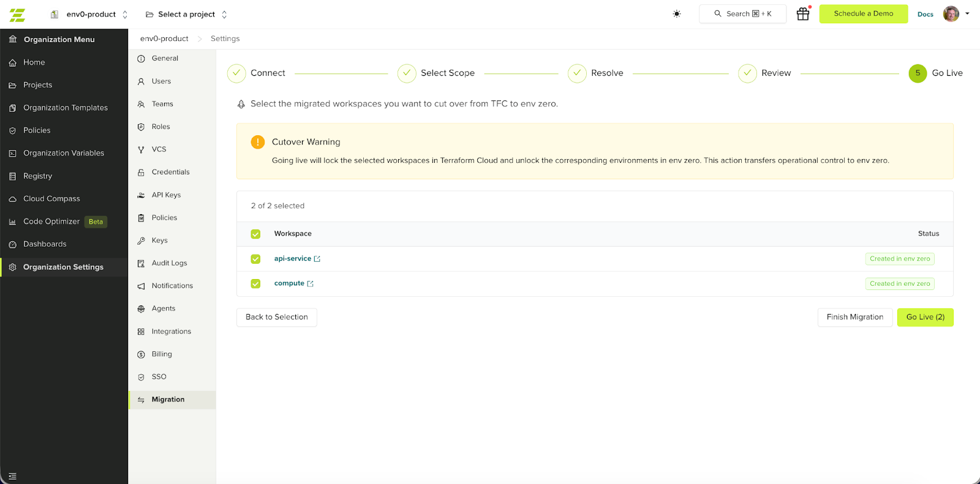Open the user avatar menu
980x484 pixels.
[951, 14]
